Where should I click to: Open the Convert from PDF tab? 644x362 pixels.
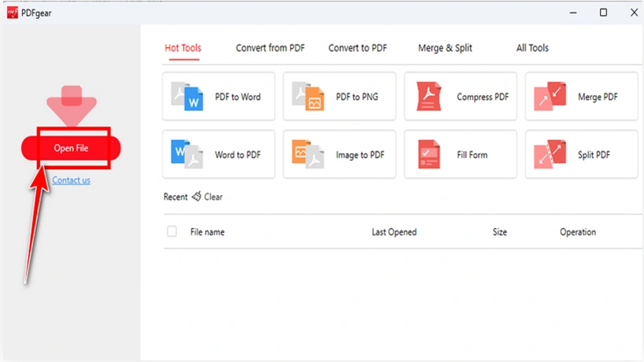pyautogui.click(x=270, y=48)
